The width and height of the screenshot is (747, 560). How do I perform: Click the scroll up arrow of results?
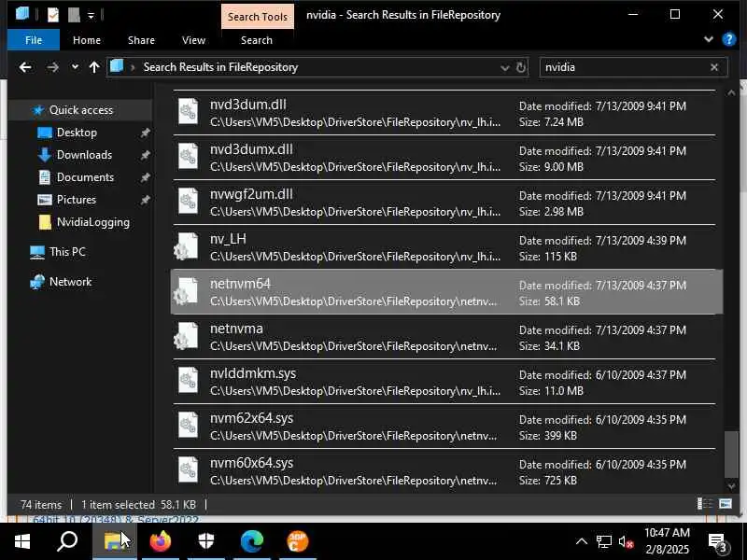click(731, 92)
